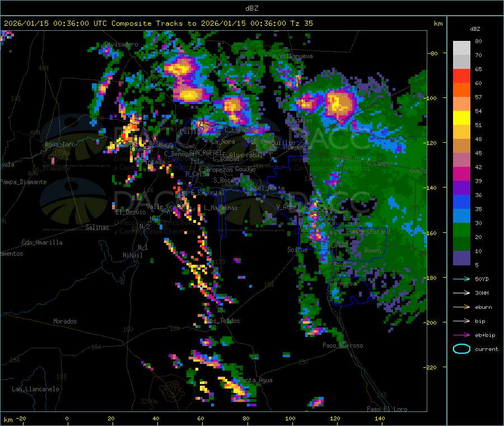Click the Divisadero label on map
The height and width of the screenshot is (426, 504).
[x=122, y=44]
